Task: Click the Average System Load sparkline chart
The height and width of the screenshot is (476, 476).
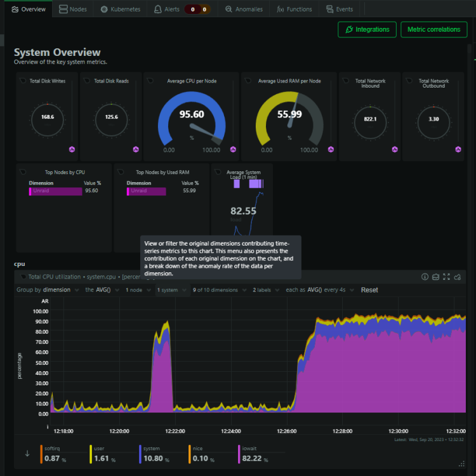Action: tap(248, 213)
